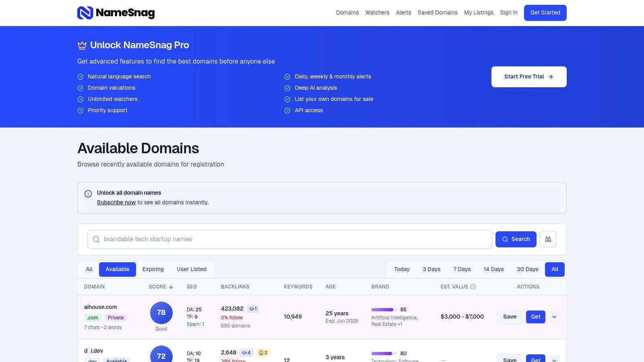Open the Watchers nav link
This screenshot has width=644, height=362.
pos(377,12)
